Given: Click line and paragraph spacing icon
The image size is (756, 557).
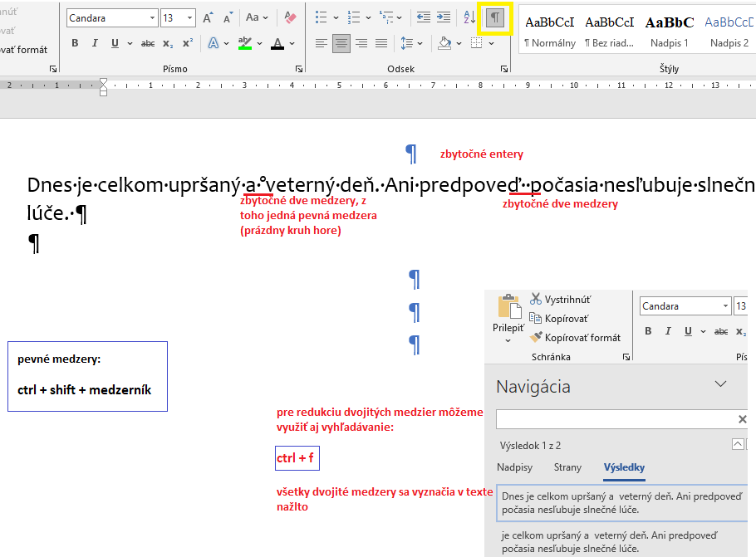Looking at the screenshot, I should click(407, 43).
